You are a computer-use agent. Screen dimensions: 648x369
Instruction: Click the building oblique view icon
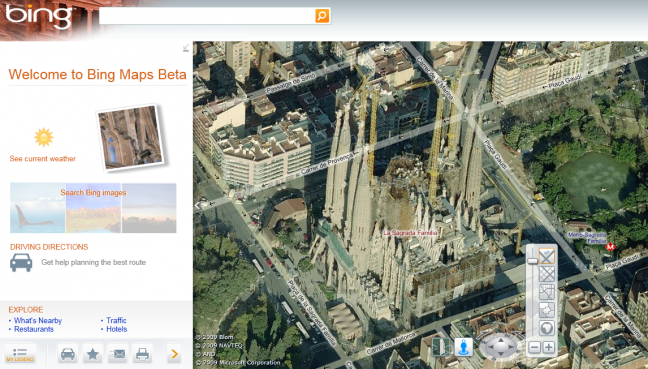tap(441, 346)
